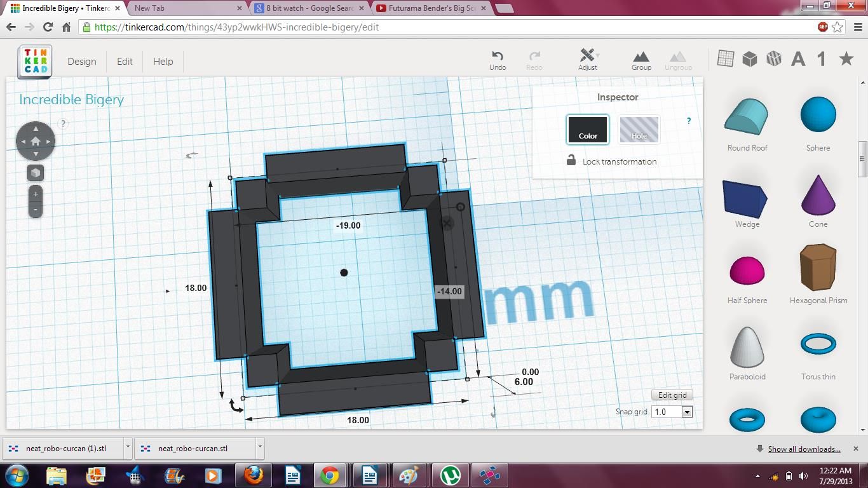The image size is (868, 488).
Task: Select the Color swatch in Inspector
Action: tap(587, 130)
